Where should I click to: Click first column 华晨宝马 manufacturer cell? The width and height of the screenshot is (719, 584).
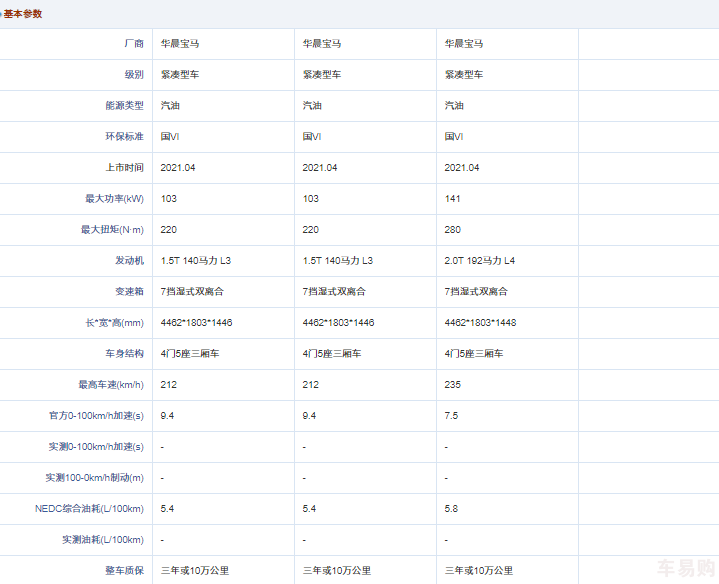(x=180, y=44)
